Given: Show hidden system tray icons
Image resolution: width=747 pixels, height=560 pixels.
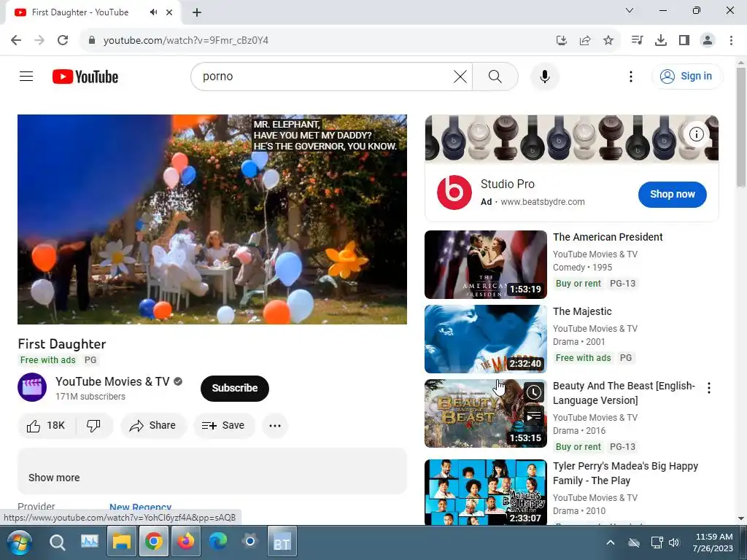Looking at the screenshot, I should [611, 542].
